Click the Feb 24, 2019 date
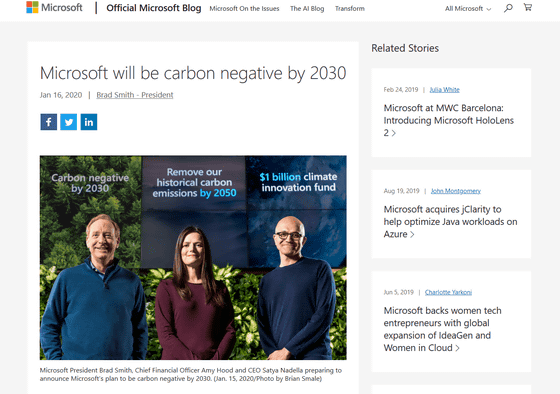 (401, 90)
